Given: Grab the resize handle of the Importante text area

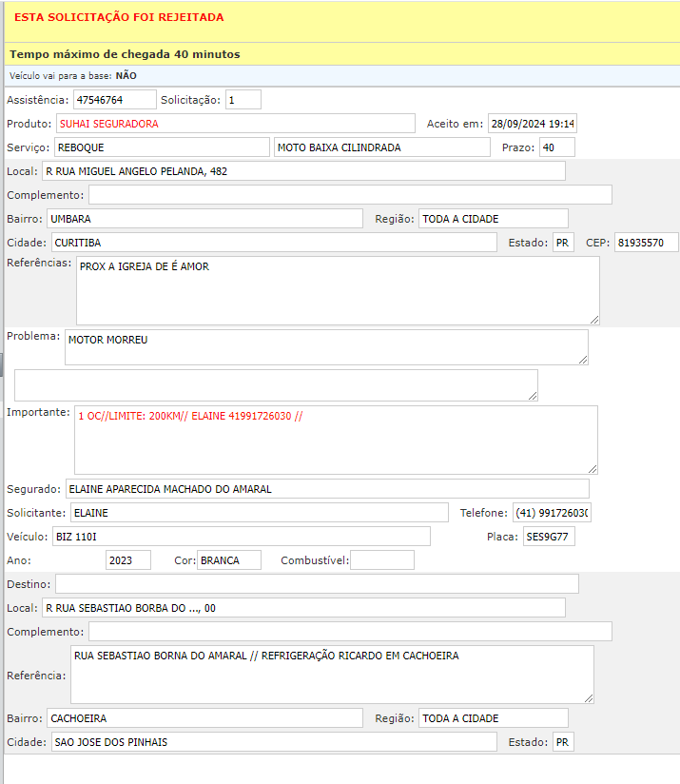Looking at the screenshot, I should click(593, 468).
